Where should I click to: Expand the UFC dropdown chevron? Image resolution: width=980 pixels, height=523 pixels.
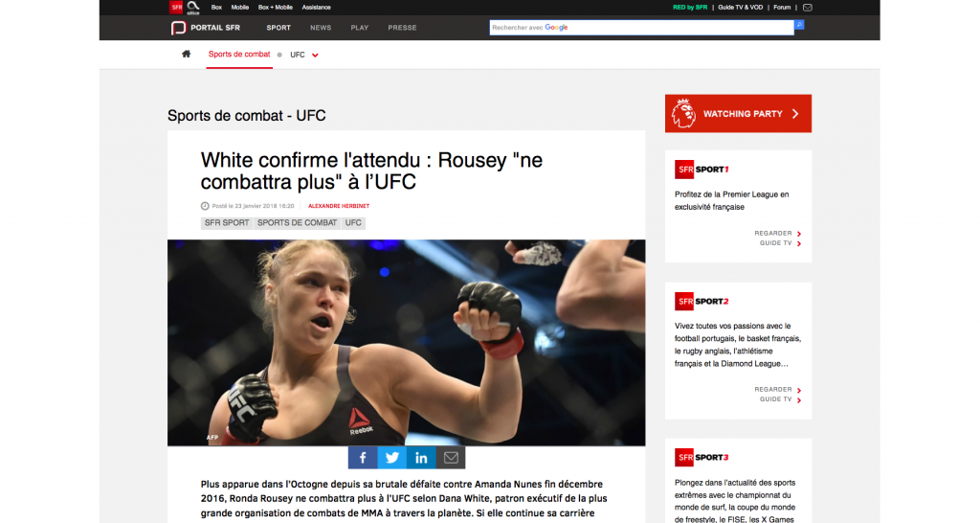coord(315,55)
